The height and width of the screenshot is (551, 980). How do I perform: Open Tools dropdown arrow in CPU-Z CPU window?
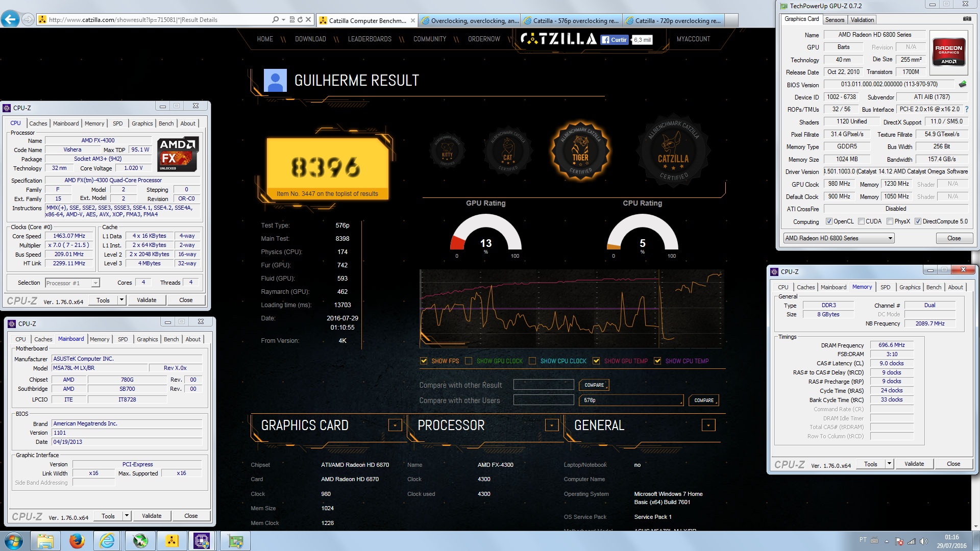121,300
